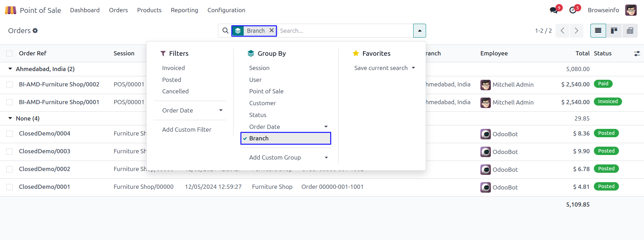Switch to kanban view
This screenshot has height=240, width=644.
click(x=614, y=31)
